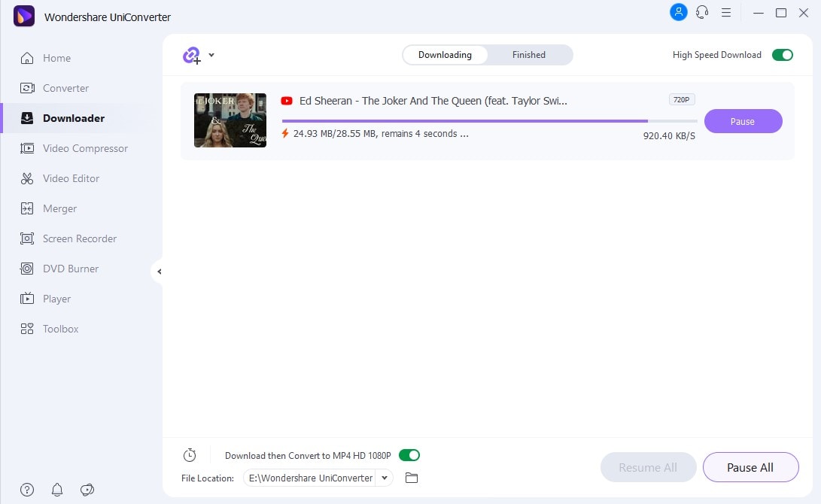Click the YouTube source icon
The width and height of the screenshot is (821, 504).
tap(287, 101)
